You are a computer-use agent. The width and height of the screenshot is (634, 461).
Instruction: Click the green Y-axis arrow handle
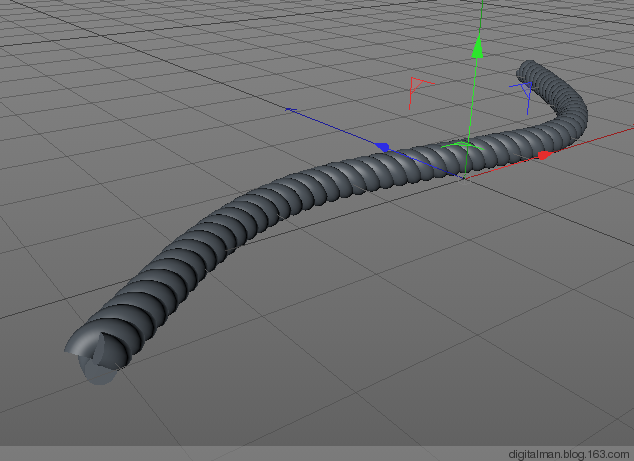point(478,46)
